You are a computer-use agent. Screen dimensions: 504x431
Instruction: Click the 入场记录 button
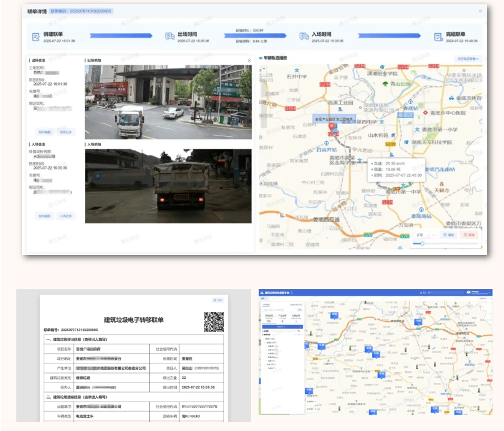65,215
